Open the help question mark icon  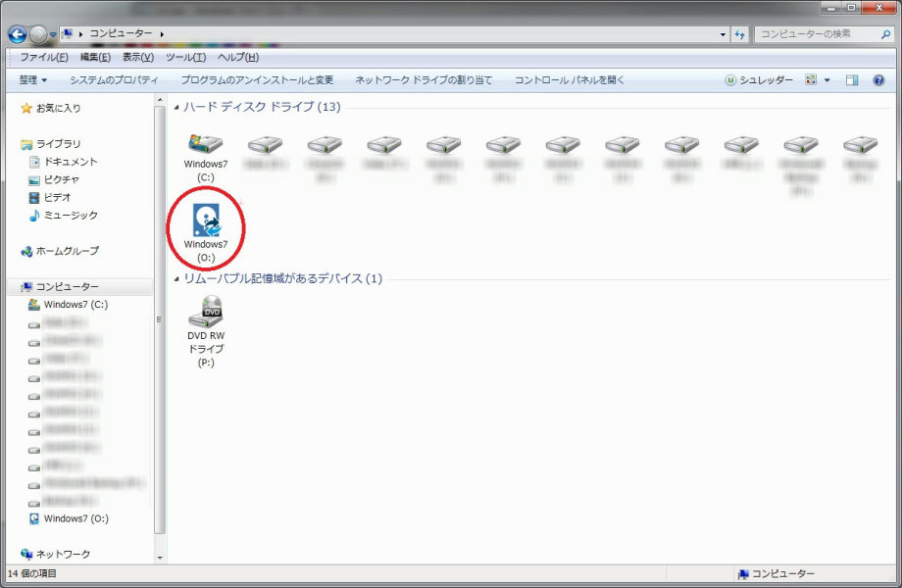878,80
